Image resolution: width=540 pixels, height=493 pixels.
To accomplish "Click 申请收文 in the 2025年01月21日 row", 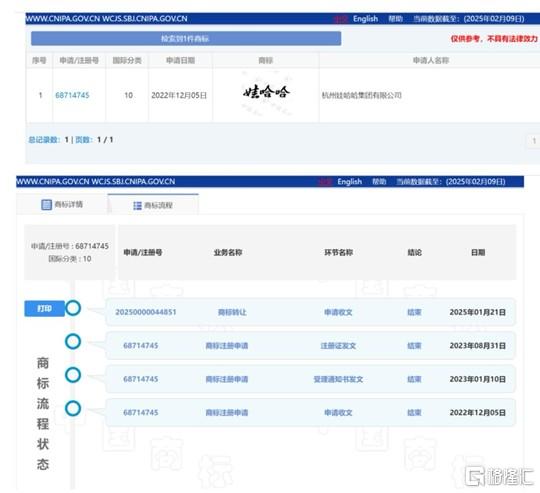I will [x=338, y=312].
